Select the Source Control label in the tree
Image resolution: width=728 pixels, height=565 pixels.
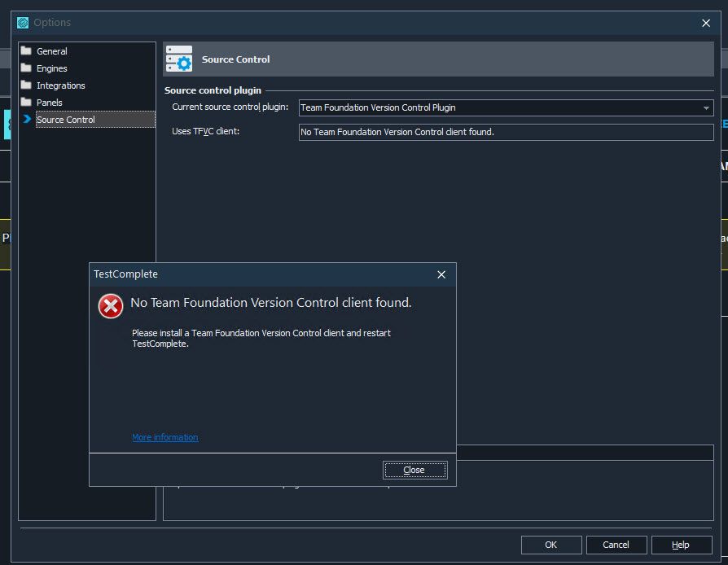coord(66,120)
